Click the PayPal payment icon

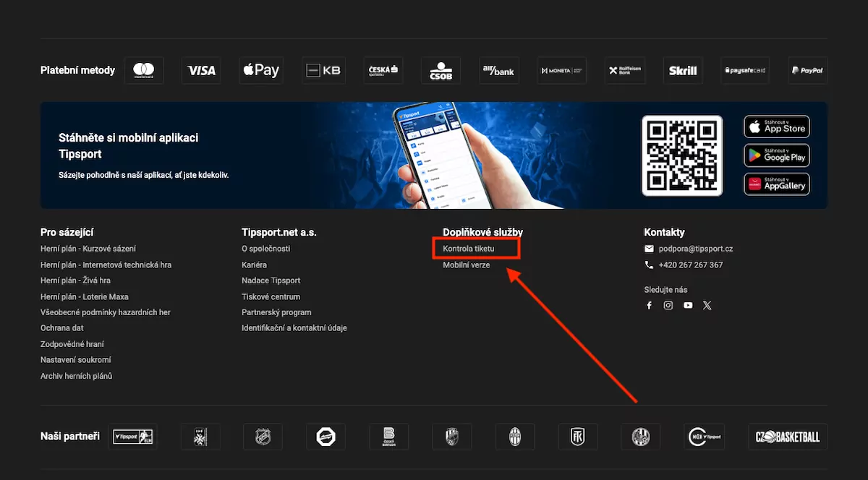pyautogui.click(x=807, y=70)
